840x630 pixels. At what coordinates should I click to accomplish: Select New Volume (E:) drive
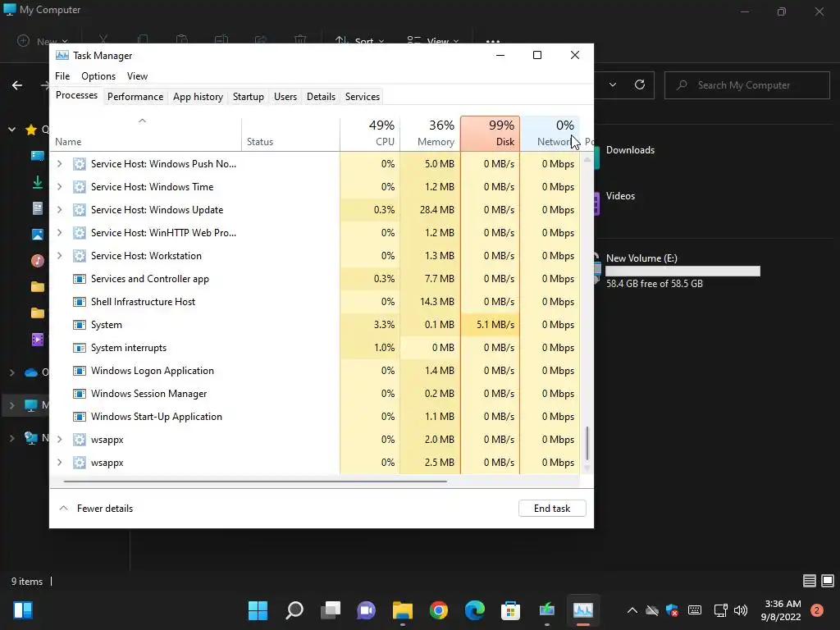[x=677, y=271]
